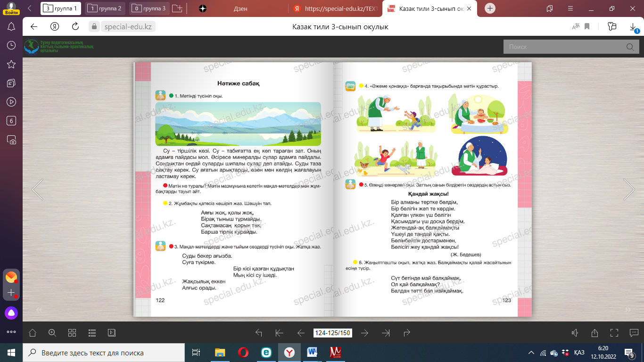Screen dimensions: 644x362
Task: Open thumbnails grid view
Action: pos(72,333)
